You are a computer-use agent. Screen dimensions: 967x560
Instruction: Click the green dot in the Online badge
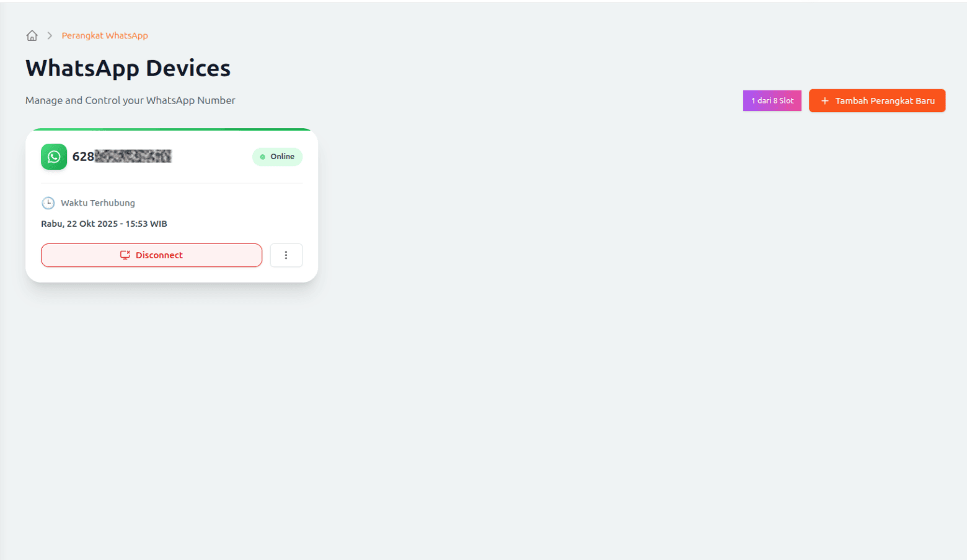[263, 157]
